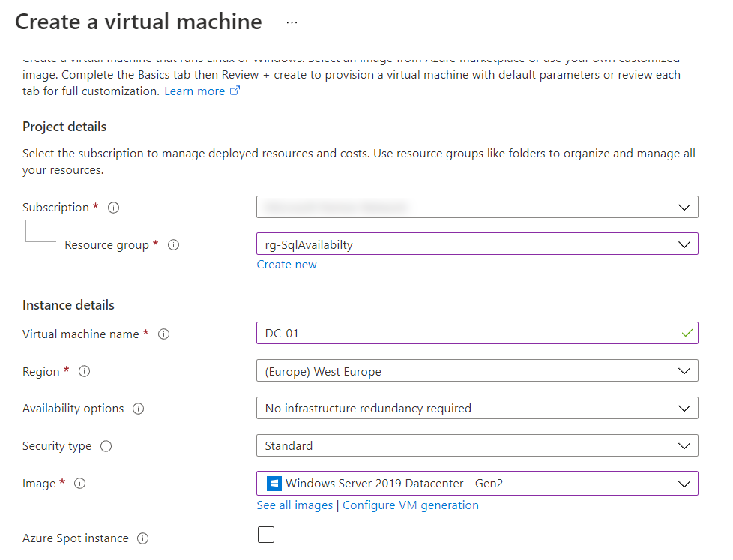
Task: Expand the Availability options dropdown
Action: point(477,408)
